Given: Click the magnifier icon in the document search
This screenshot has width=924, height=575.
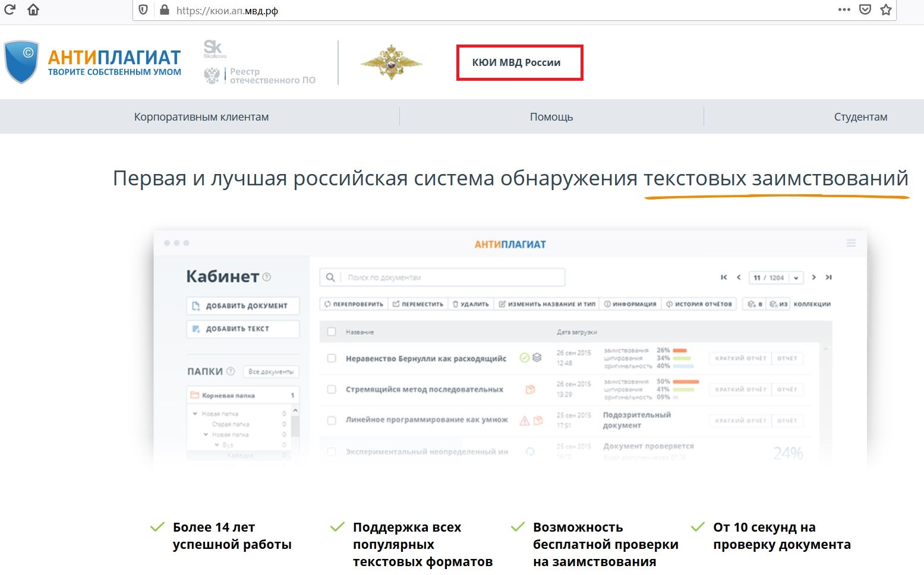Looking at the screenshot, I should click(x=330, y=277).
